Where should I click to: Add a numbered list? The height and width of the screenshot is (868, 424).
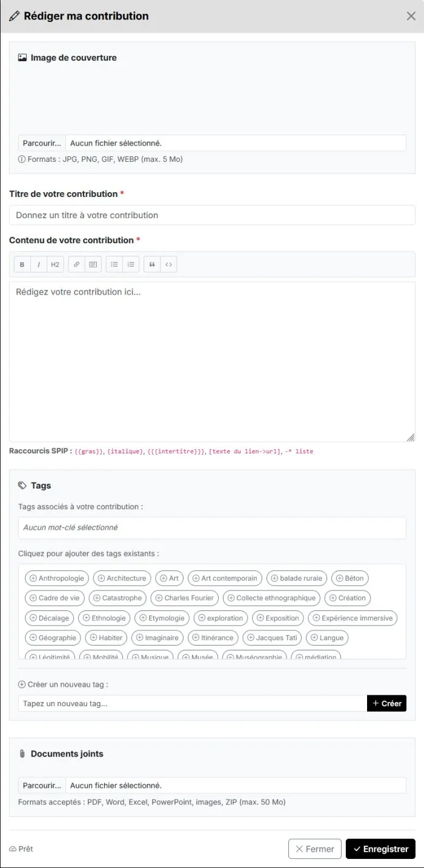tap(131, 264)
